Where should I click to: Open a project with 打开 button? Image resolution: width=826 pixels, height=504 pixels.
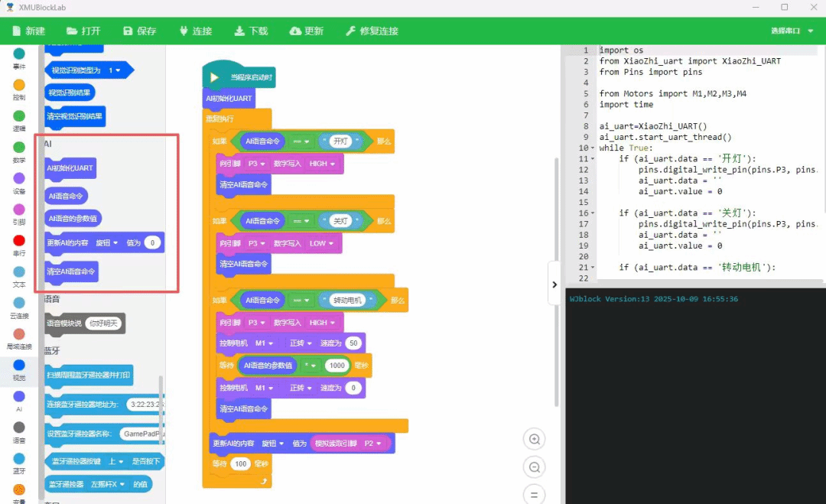tap(83, 31)
